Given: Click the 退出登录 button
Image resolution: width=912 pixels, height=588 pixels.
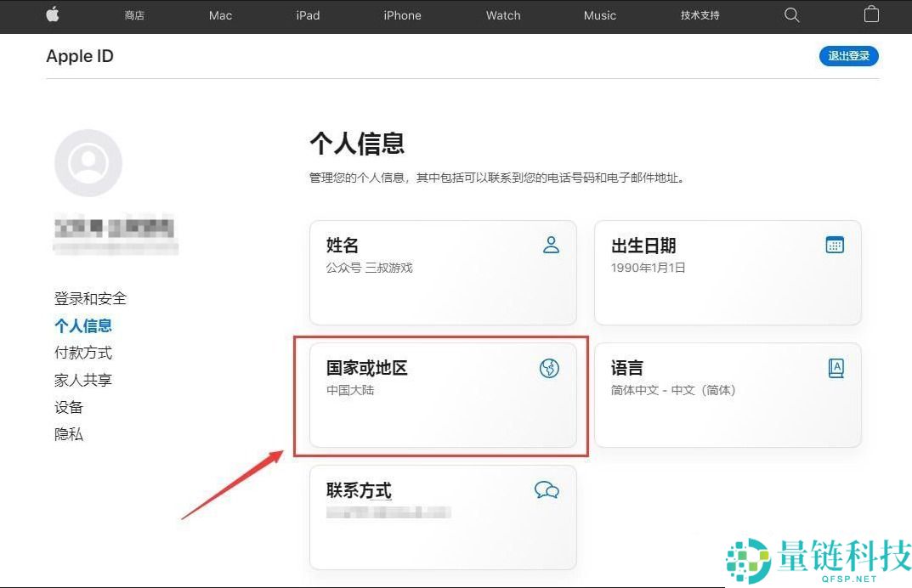Looking at the screenshot, I should (x=848, y=55).
